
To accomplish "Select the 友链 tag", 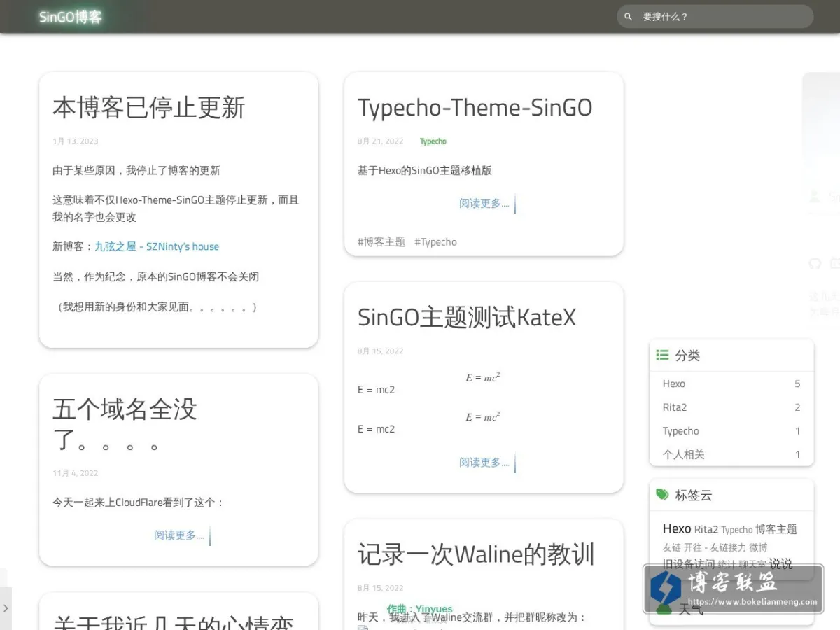I will 672,547.
